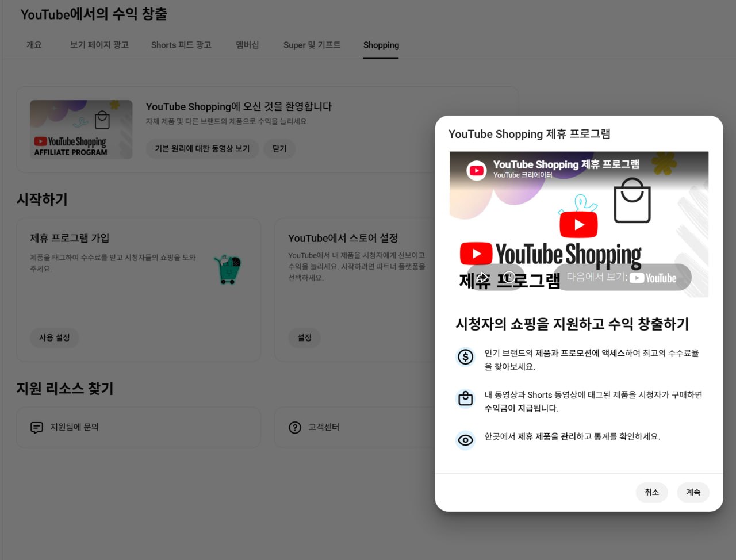
Task: Open the video title link in the player
Action: (566, 164)
